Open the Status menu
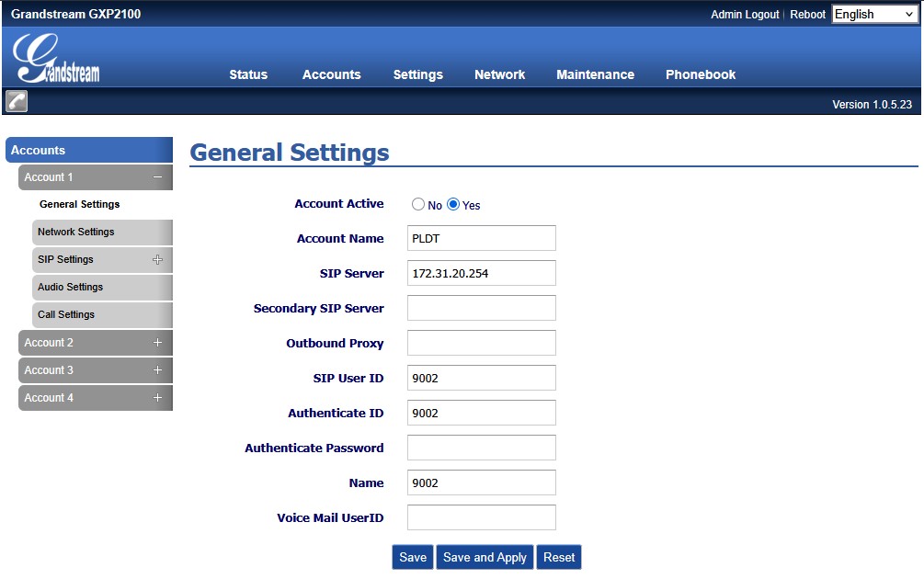 (x=248, y=74)
